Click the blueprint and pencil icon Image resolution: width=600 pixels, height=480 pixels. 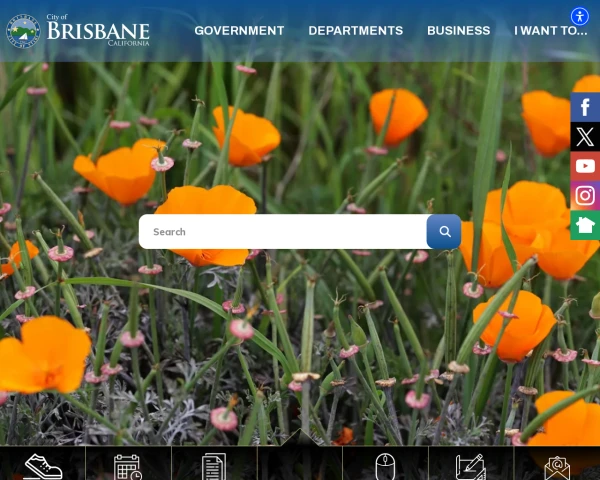[471, 467]
